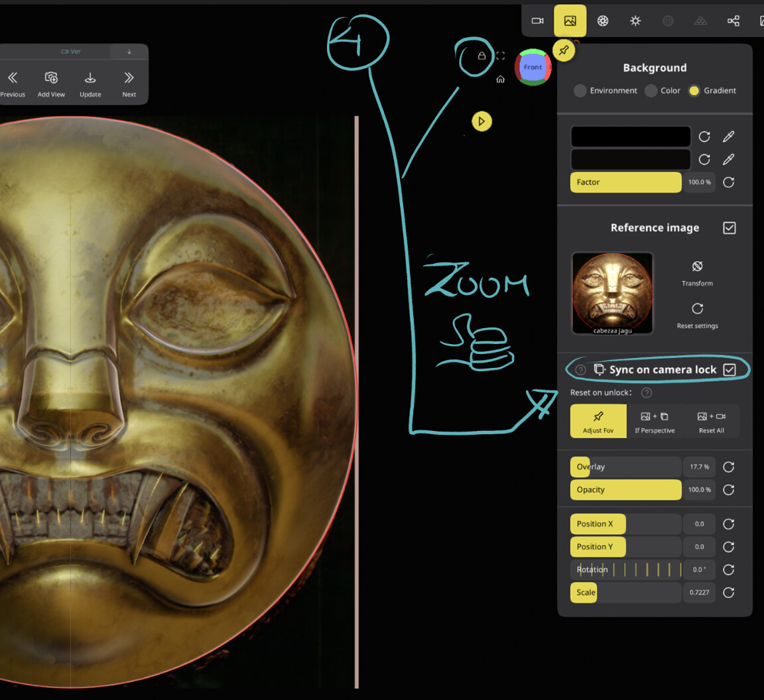Viewport: 764px width, 700px height.
Task: Open the topology triangles tab
Action: click(700, 21)
